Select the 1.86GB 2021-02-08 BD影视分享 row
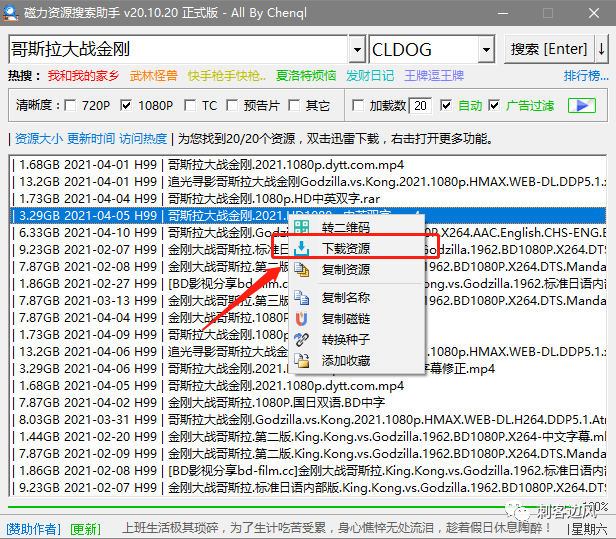 [x=308, y=470]
